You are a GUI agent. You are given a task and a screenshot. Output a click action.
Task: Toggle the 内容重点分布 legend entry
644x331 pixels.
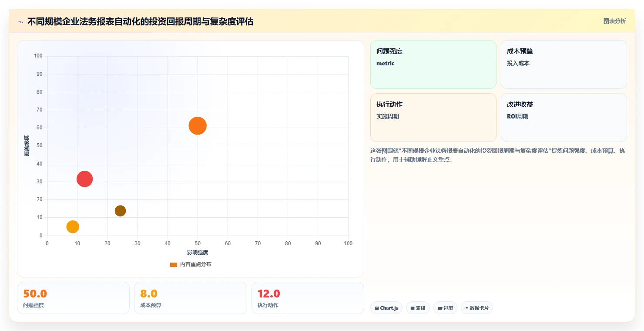pyautogui.click(x=191, y=264)
